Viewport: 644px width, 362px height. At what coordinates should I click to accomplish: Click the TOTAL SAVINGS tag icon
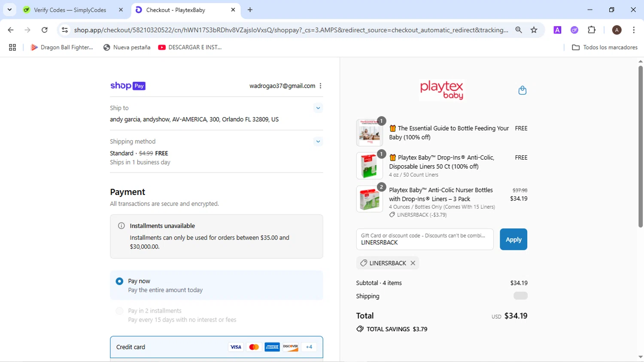[x=360, y=329]
